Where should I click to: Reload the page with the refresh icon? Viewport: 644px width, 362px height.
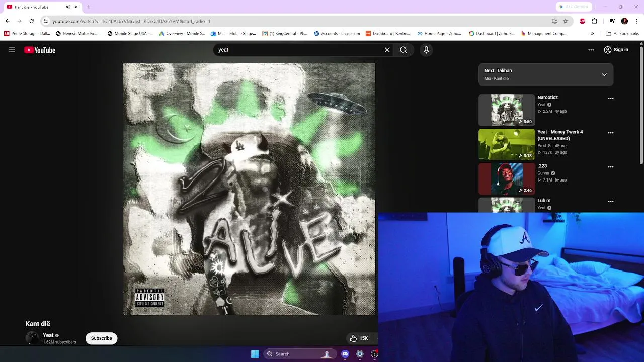(x=31, y=21)
